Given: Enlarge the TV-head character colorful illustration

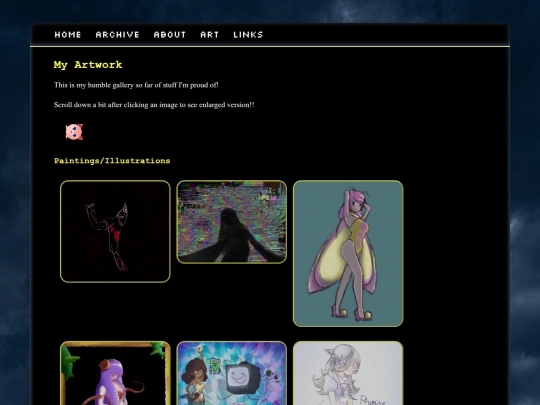Looking at the screenshot, I should click(x=231, y=373).
